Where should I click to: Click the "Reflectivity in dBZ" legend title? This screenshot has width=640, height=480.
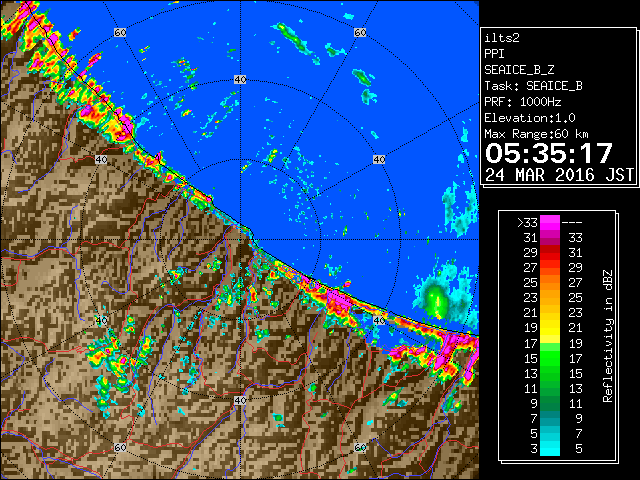point(608,336)
